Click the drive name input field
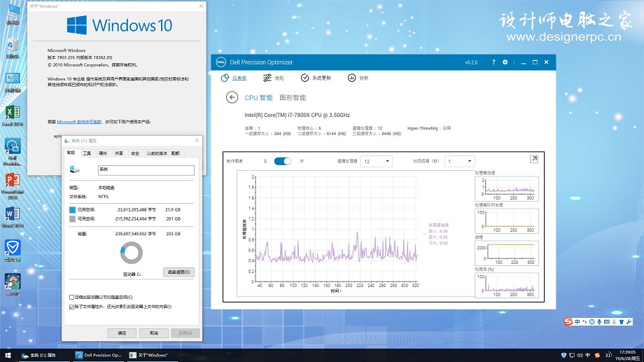 click(146, 170)
